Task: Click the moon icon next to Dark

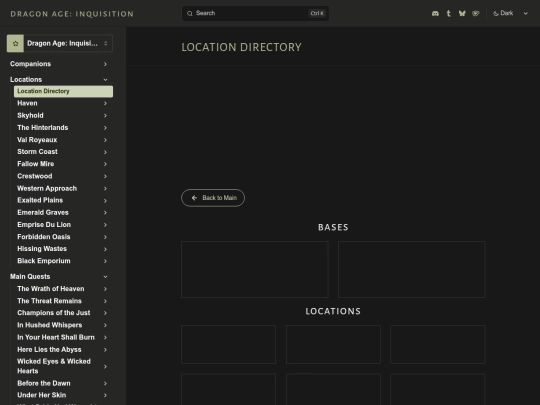Action: (496, 13)
